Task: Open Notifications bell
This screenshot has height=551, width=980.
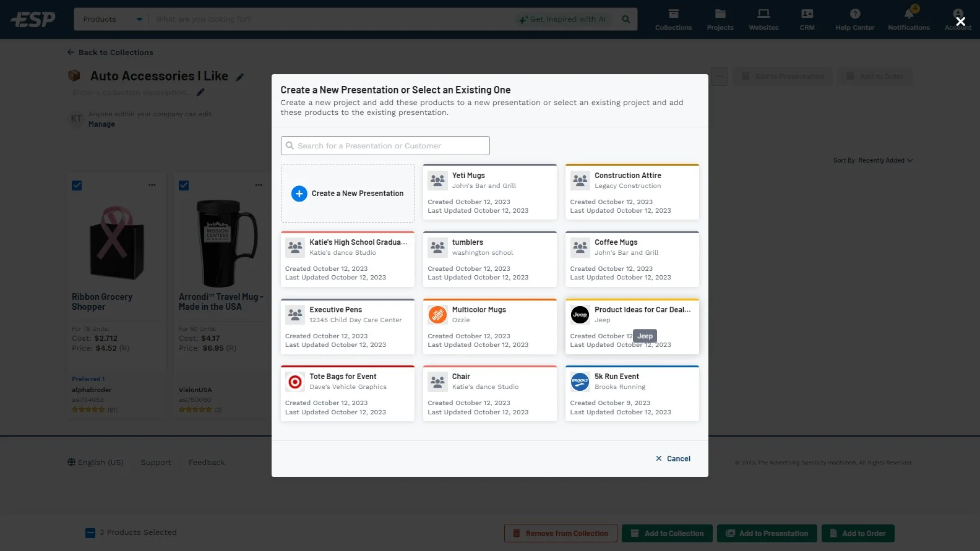Action: [909, 19]
